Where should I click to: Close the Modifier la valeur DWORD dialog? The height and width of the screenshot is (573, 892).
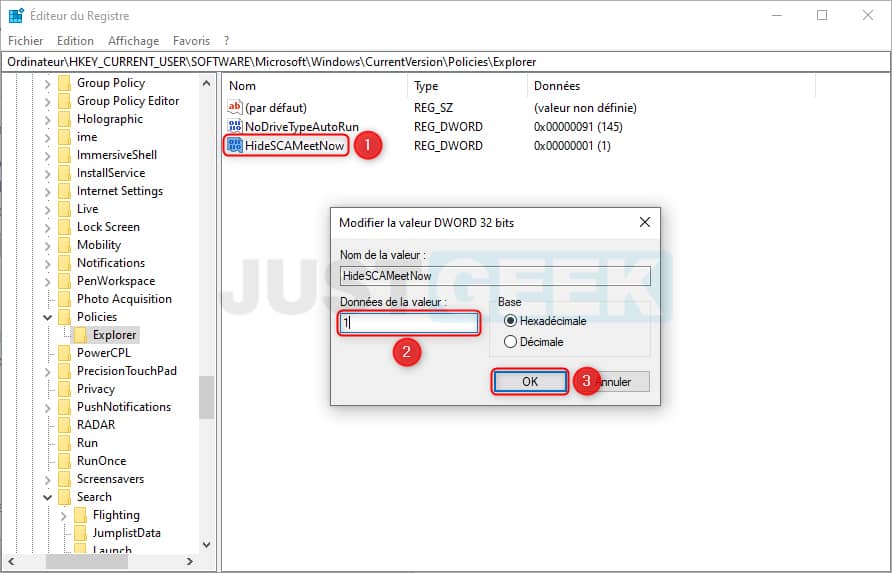pos(645,222)
